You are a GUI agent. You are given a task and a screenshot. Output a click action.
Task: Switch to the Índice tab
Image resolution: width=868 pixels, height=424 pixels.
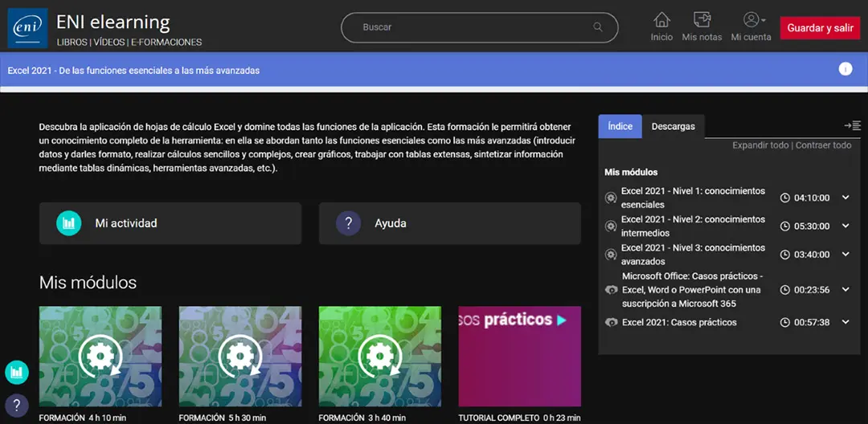click(x=620, y=126)
